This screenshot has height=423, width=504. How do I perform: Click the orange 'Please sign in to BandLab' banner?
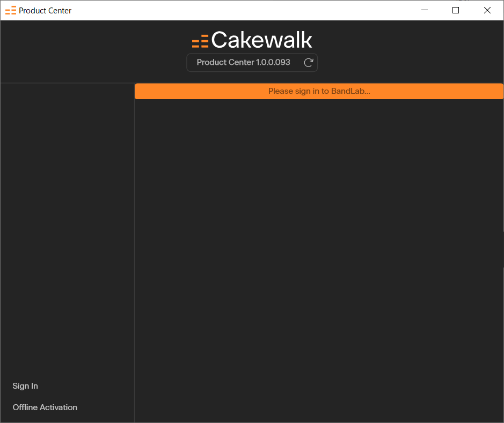319,91
